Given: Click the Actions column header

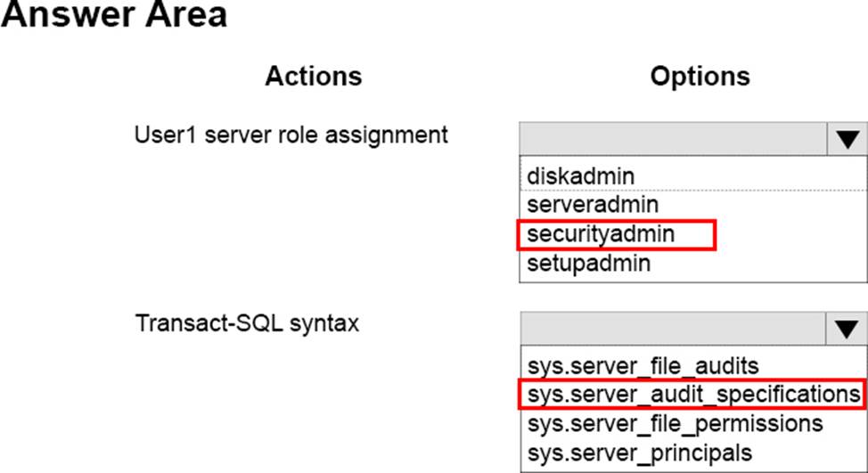Looking at the screenshot, I should tap(314, 77).
